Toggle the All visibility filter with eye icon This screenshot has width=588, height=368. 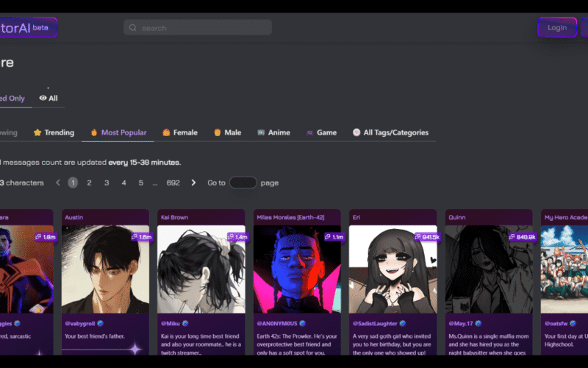[49, 98]
